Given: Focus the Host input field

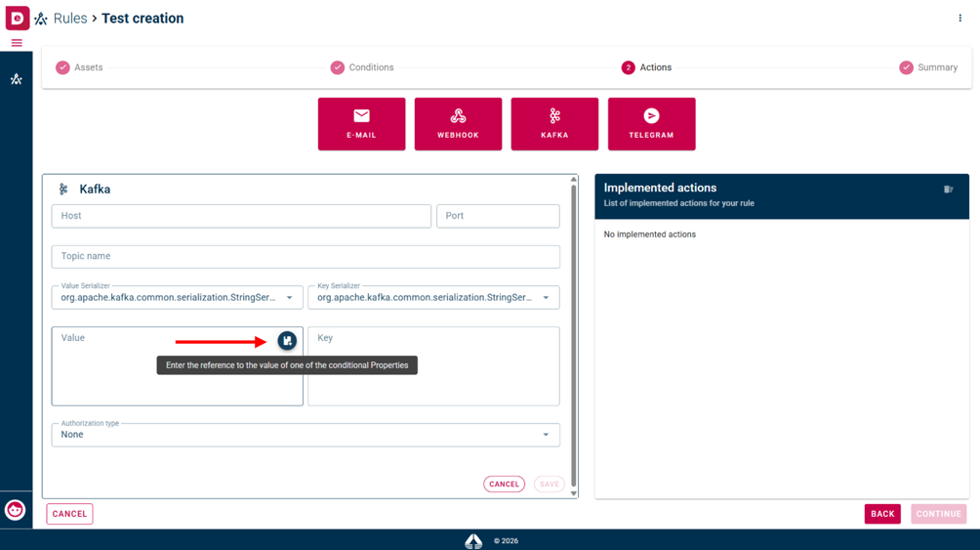Looking at the screenshot, I should (x=241, y=216).
